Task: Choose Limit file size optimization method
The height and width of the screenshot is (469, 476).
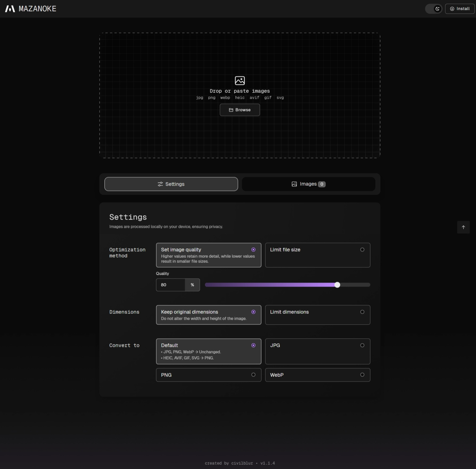Action: tap(317, 255)
